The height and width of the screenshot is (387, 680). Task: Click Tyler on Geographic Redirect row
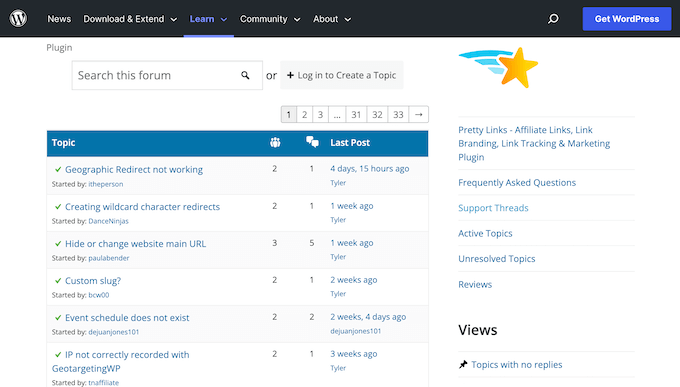coord(338,183)
